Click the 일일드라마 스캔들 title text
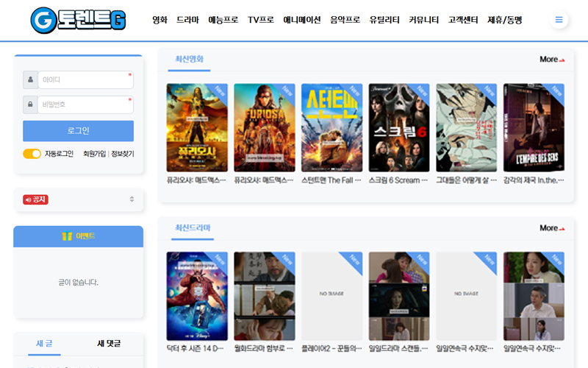 pyautogui.click(x=398, y=349)
